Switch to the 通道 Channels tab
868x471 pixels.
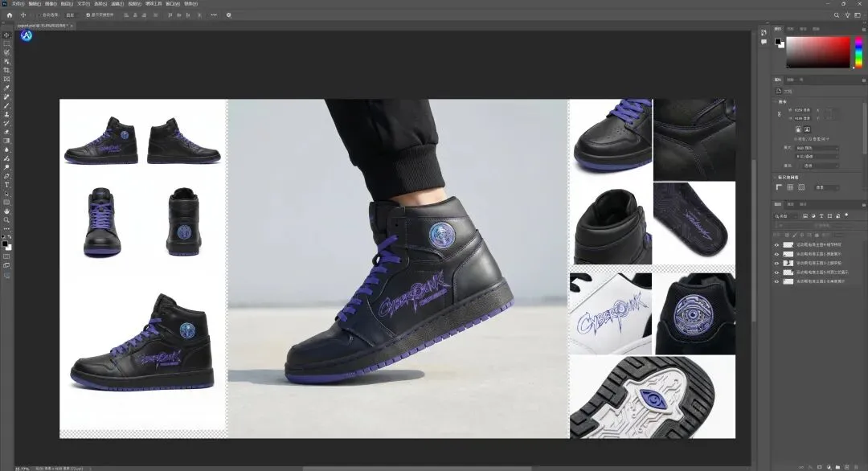pyautogui.click(x=791, y=204)
